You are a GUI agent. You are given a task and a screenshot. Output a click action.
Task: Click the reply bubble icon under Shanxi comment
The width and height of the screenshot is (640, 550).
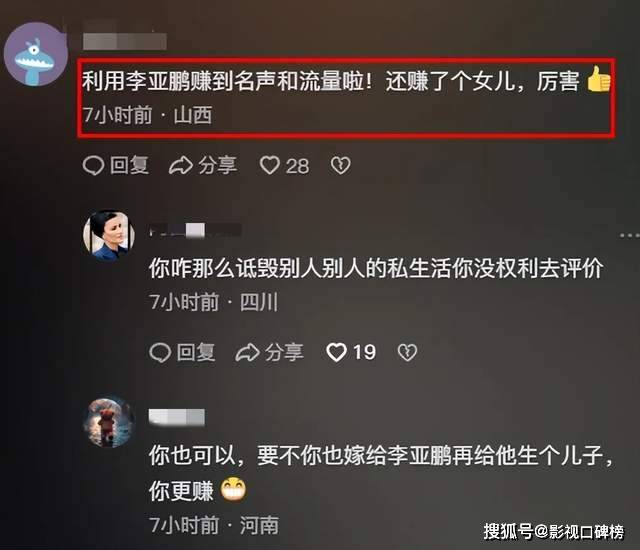coord(93,166)
